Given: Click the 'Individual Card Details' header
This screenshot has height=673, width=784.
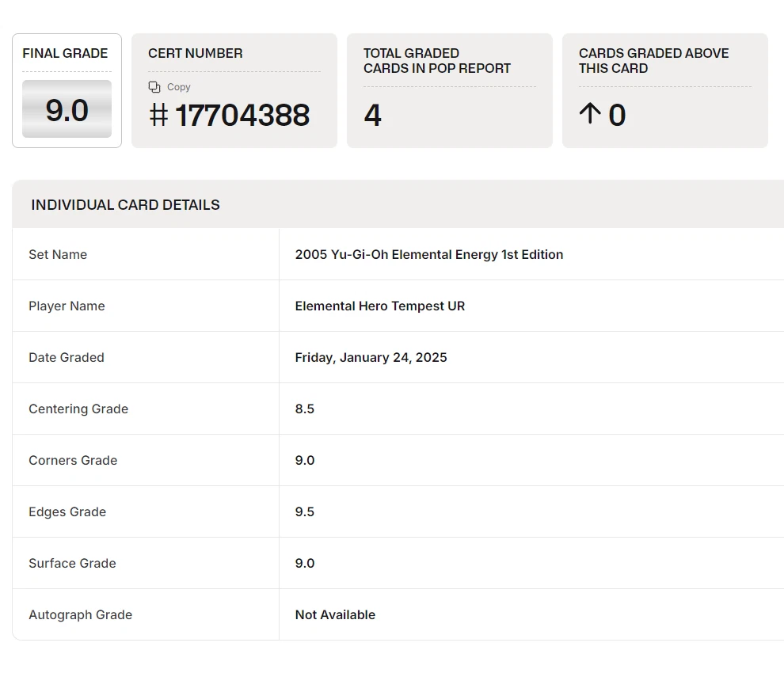Looking at the screenshot, I should (125, 205).
